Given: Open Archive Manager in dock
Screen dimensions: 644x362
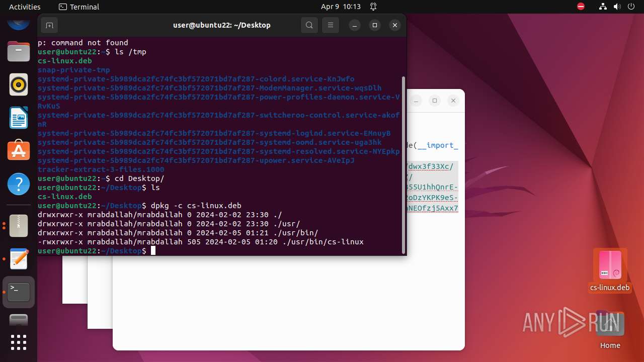Looking at the screenshot, I should (x=19, y=226).
